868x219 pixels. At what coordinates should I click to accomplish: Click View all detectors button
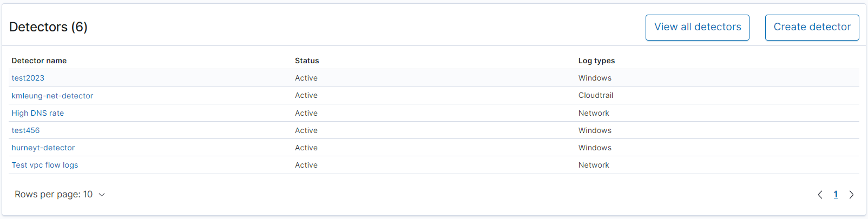click(697, 28)
